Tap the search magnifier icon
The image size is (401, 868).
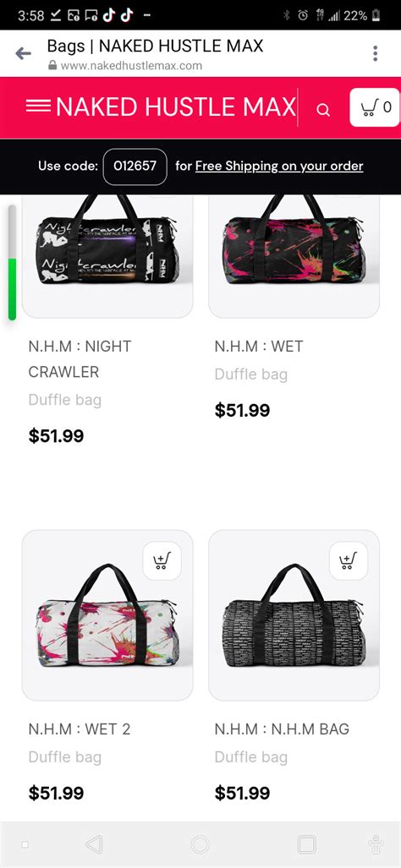pyautogui.click(x=323, y=109)
